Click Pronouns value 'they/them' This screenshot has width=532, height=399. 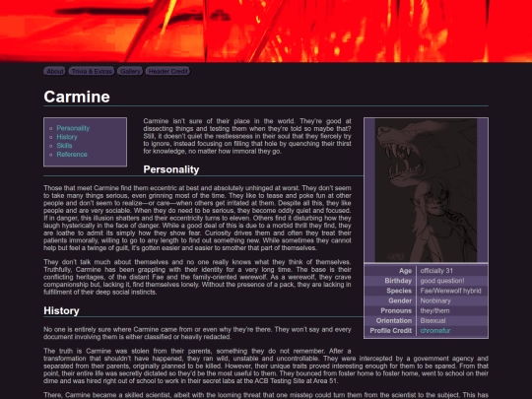pos(434,310)
